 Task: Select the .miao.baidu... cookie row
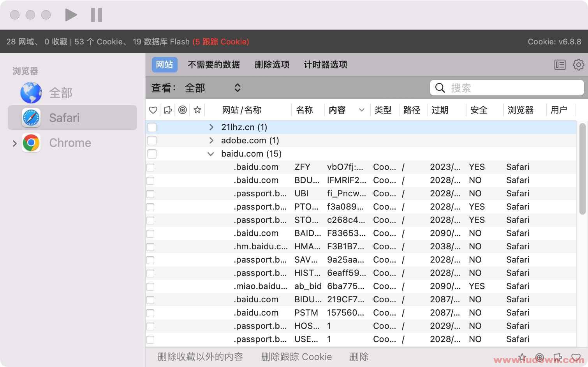361,286
